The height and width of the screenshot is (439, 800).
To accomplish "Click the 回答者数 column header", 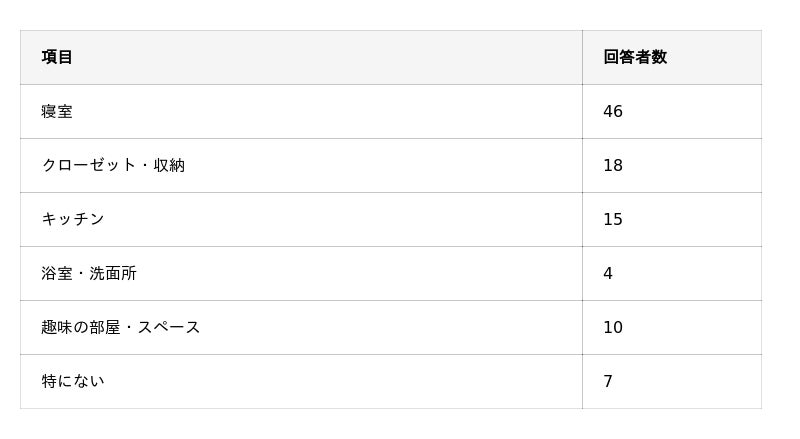I will (635, 57).
